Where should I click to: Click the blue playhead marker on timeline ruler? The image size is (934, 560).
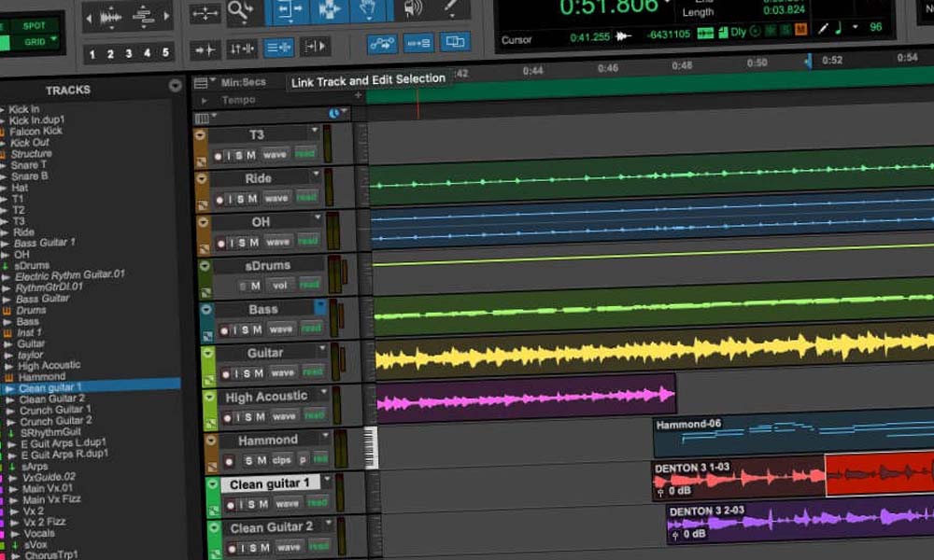click(x=808, y=62)
